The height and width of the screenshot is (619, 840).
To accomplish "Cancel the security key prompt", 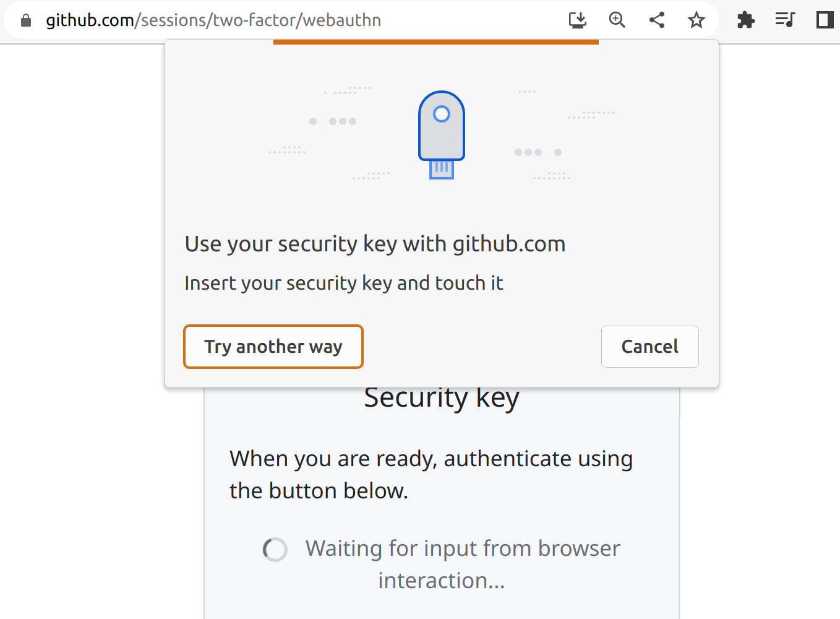I will click(x=649, y=347).
